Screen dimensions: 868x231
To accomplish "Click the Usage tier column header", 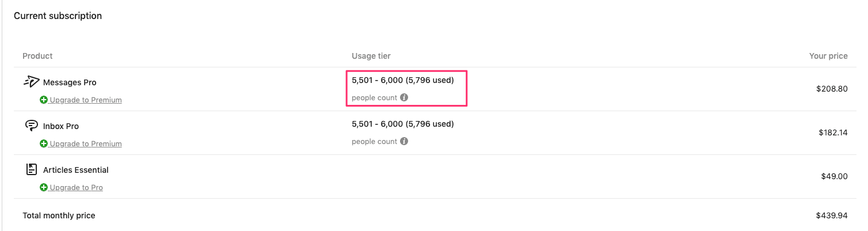I will pyautogui.click(x=371, y=56).
